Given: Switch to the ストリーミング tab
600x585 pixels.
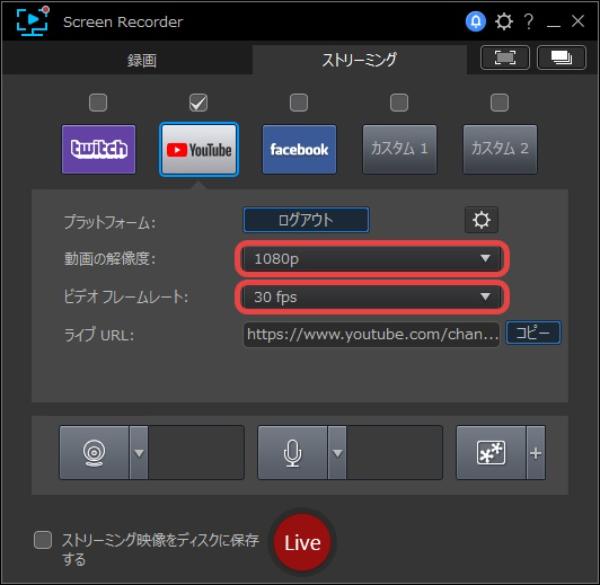Looking at the screenshot, I should (x=360, y=59).
